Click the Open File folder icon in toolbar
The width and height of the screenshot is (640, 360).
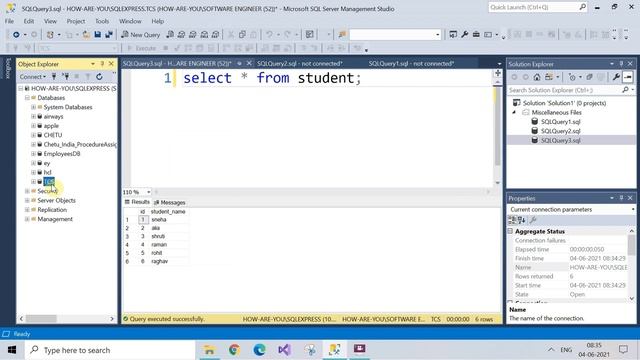pyautogui.click(x=86, y=35)
